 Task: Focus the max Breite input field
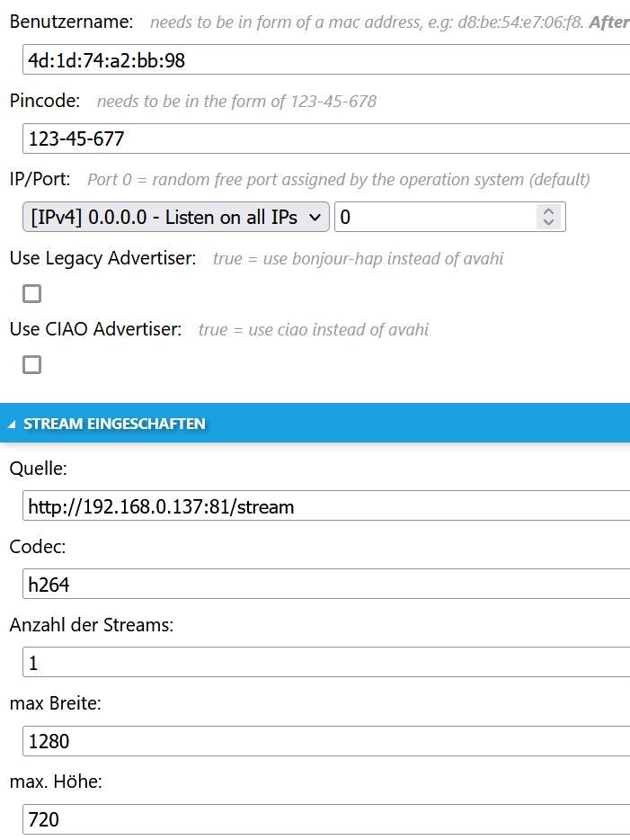pos(324,741)
